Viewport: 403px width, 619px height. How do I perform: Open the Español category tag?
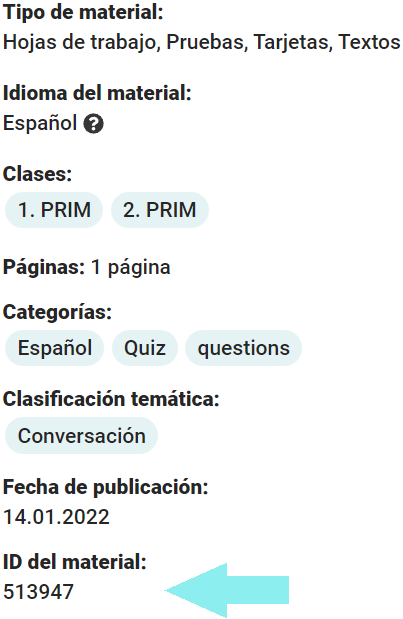click(x=54, y=348)
